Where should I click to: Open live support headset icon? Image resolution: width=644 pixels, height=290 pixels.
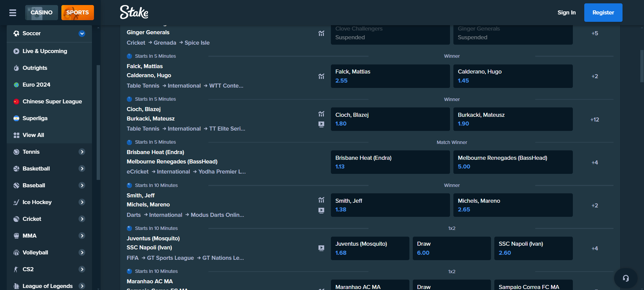626,278
